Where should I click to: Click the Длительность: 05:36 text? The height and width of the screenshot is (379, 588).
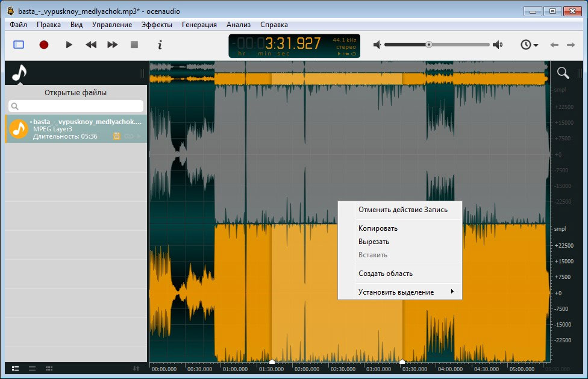[65, 136]
